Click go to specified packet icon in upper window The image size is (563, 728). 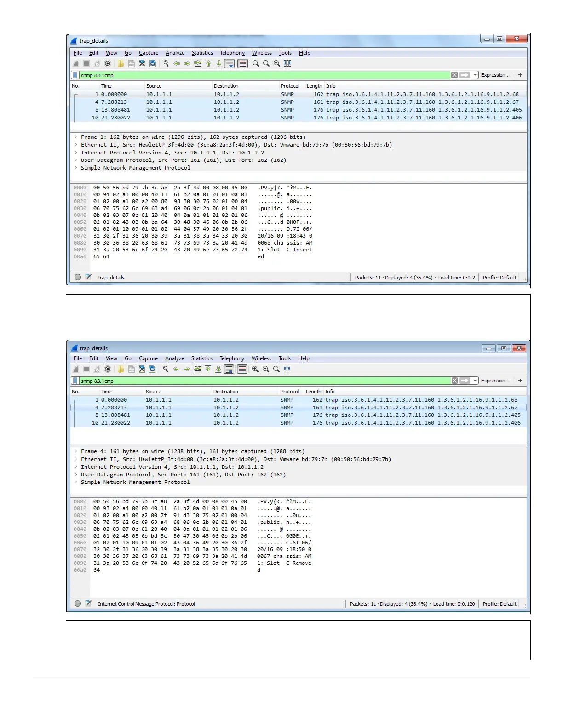pos(198,63)
